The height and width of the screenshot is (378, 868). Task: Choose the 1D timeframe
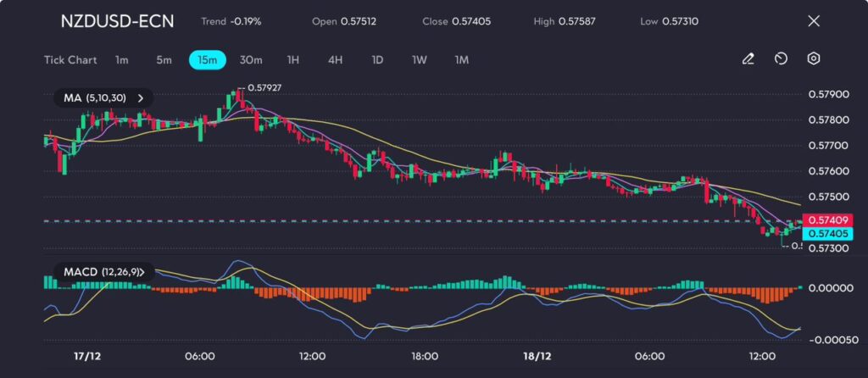point(377,60)
